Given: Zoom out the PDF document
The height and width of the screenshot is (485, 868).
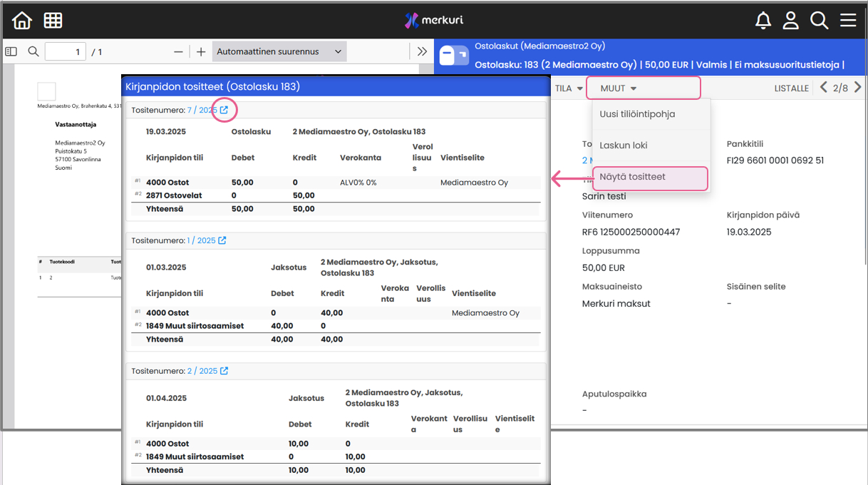Looking at the screenshot, I should coord(178,51).
